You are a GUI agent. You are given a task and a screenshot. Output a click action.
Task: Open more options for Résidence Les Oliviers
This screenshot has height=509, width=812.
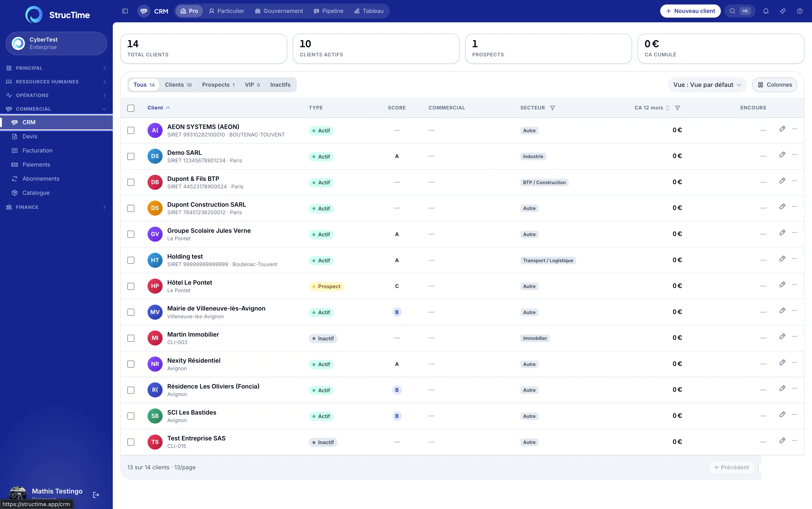click(x=794, y=388)
